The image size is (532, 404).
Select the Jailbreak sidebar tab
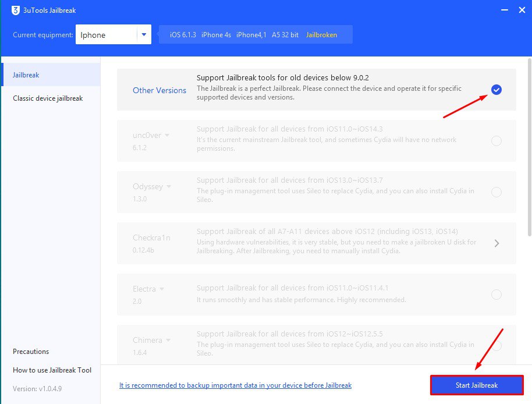51,75
